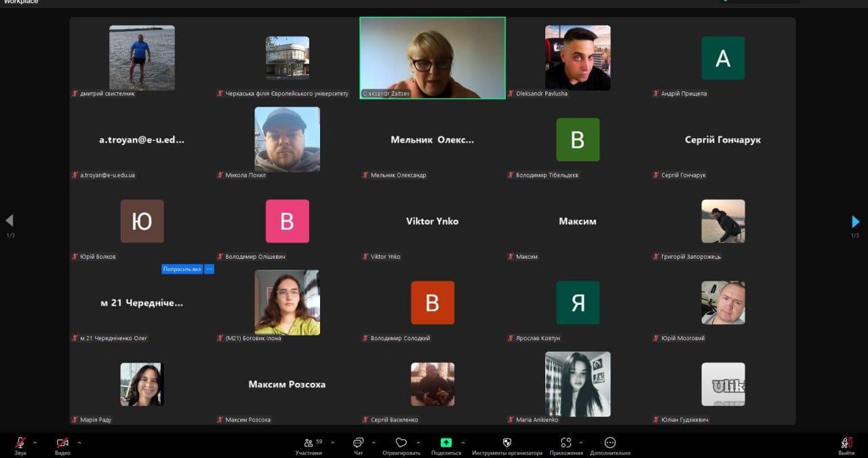Image resolution: width=868 pixels, height=458 pixels.
Task: Go to next gallery page with right arrow
Action: (855, 222)
